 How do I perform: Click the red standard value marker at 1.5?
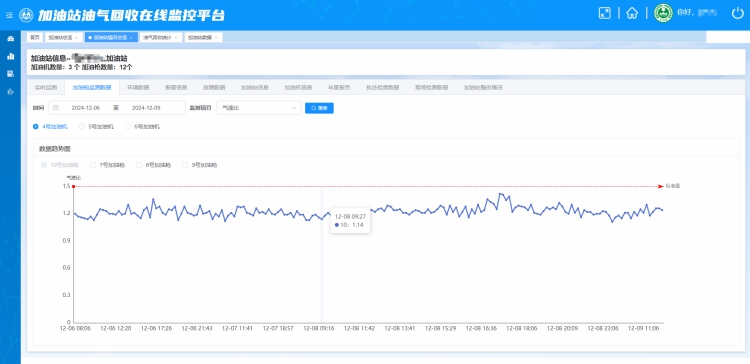73,187
